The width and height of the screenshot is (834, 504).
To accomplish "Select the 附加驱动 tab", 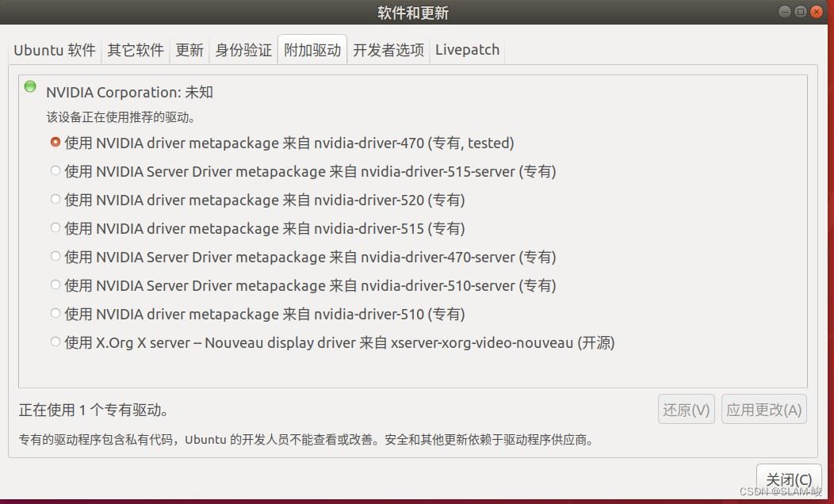I will (312, 50).
